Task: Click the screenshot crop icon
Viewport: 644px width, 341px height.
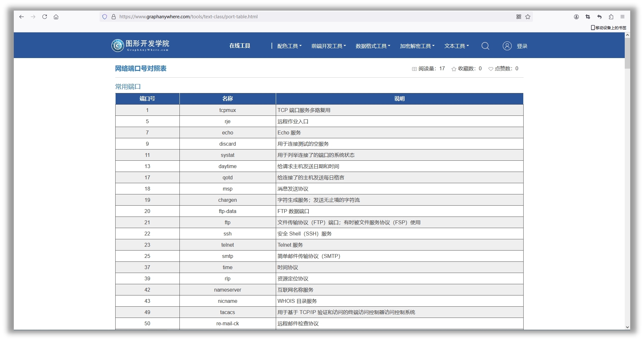Action: tap(588, 17)
